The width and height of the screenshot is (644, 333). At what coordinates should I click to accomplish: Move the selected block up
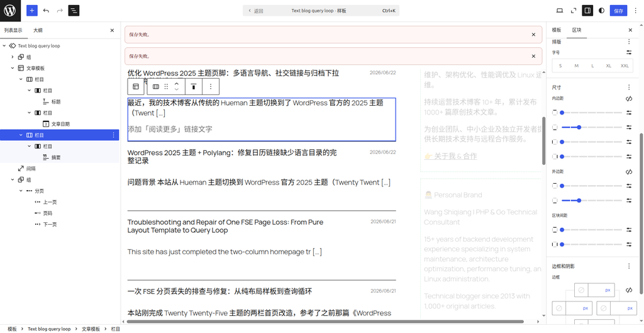[x=177, y=84]
